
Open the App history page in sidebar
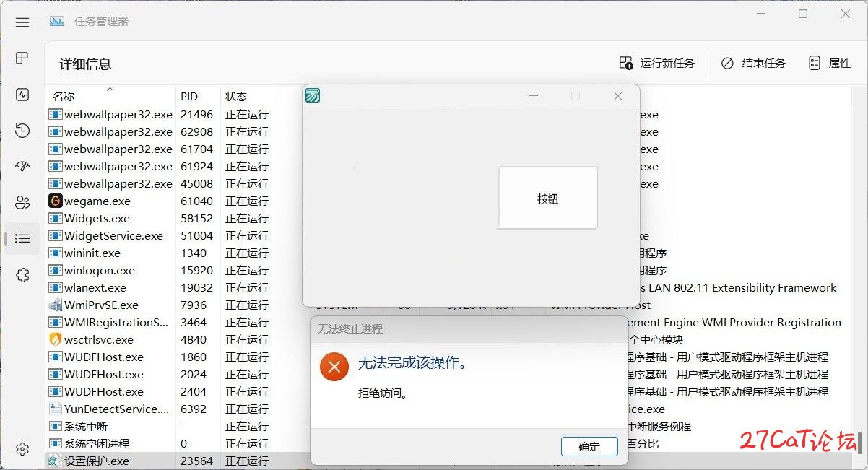click(x=22, y=131)
